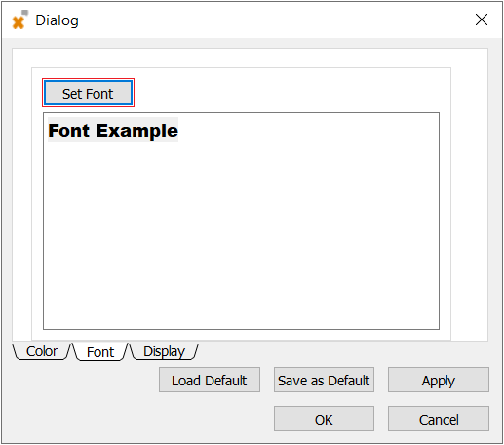Save current settings as default
The width and height of the screenshot is (504, 445).
tap(324, 380)
